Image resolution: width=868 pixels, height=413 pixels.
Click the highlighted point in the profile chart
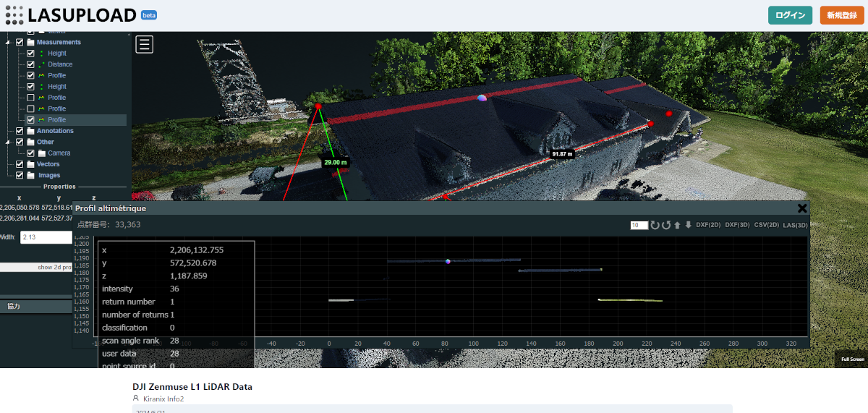(448, 261)
